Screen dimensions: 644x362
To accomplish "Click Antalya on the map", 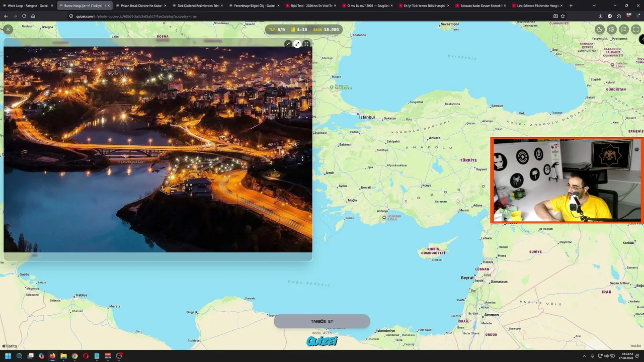I will [382, 211].
